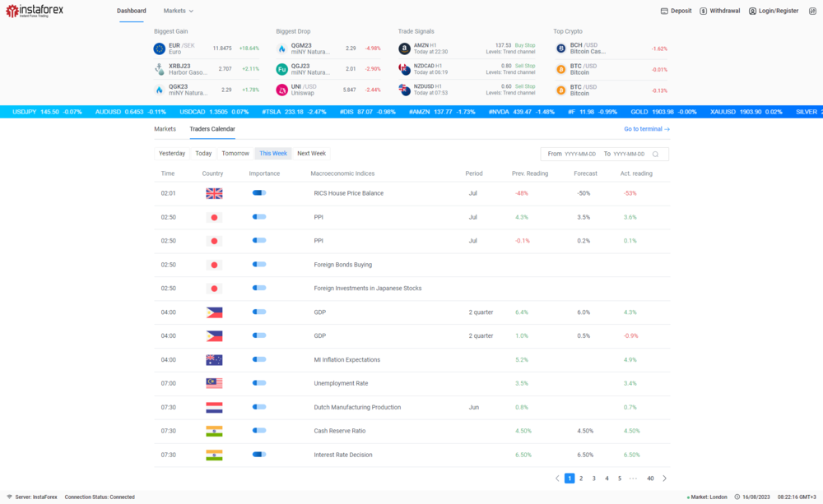Image resolution: width=823 pixels, height=504 pixels.
Task: Click the Go to terminal link
Action: pos(647,129)
